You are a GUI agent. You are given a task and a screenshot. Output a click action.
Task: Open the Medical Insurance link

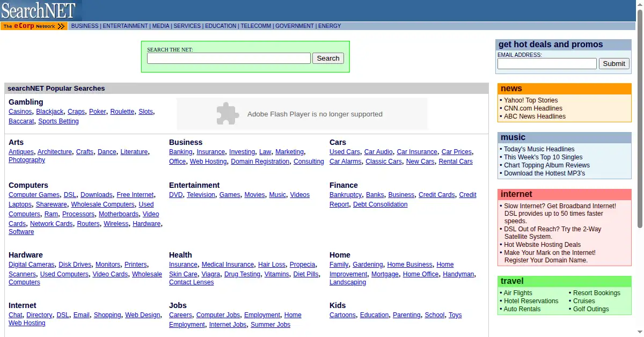click(x=228, y=265)
